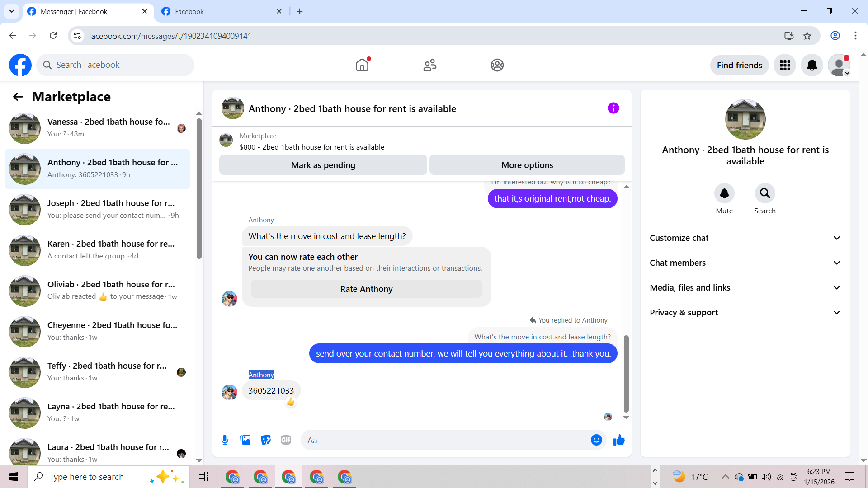Expand Media, files and links section

coord(745,288)
